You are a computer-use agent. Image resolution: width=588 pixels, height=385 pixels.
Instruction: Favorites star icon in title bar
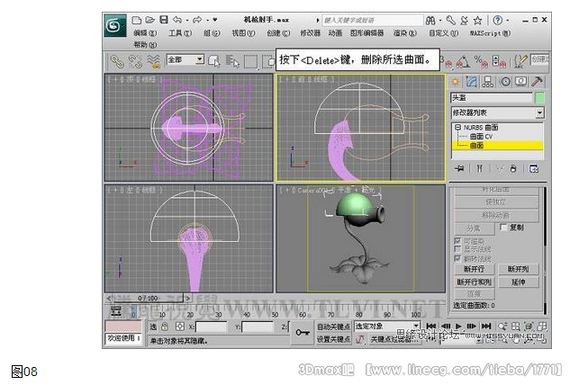click(x=477, y=20)
